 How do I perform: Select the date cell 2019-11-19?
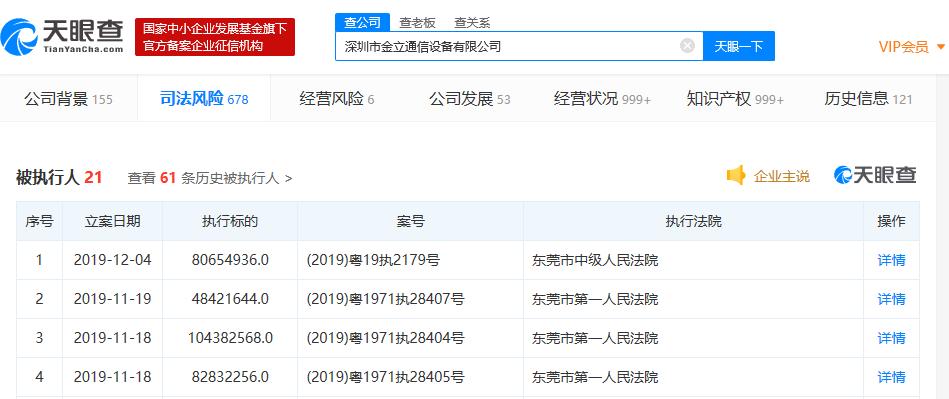pyautogui.click(x=113, y=299)
